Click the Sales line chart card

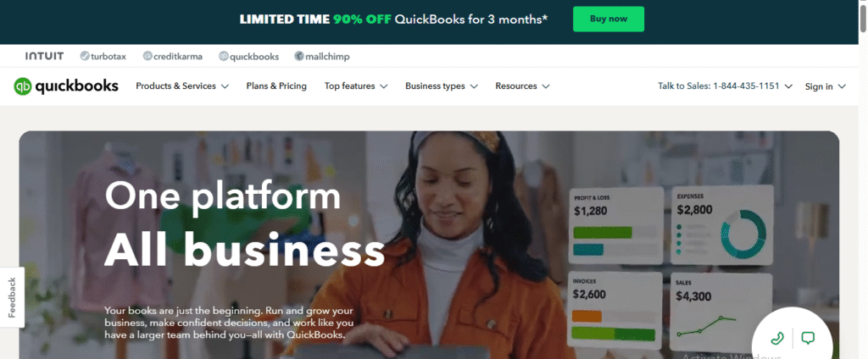[x=721, y=312]
